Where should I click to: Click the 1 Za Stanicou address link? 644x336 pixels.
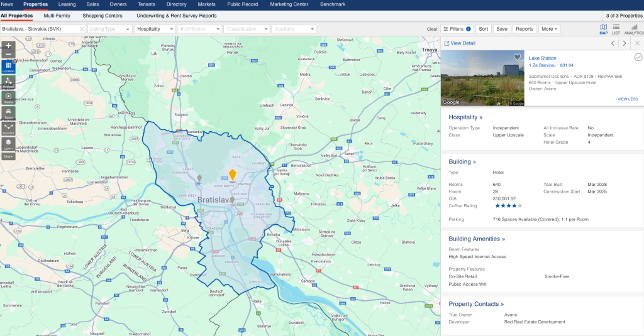551,65
